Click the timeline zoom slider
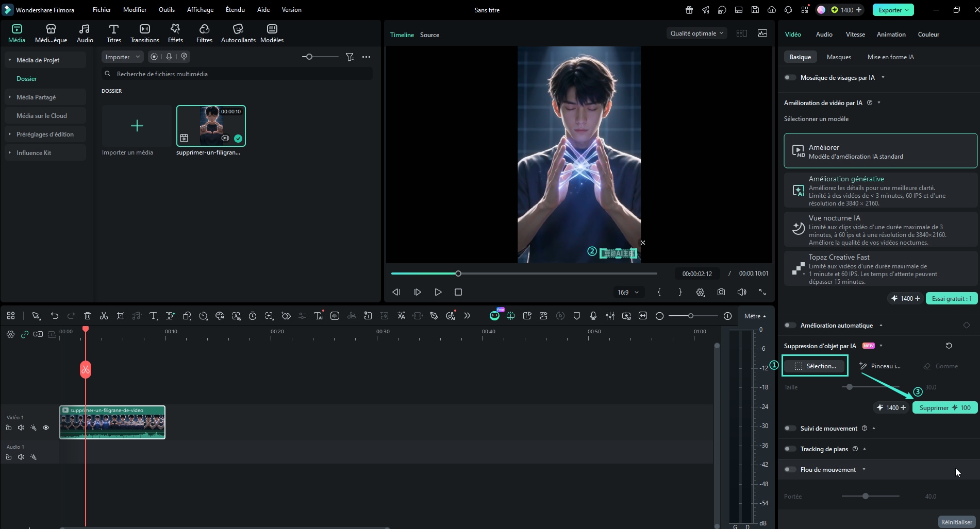 point(693,316)
